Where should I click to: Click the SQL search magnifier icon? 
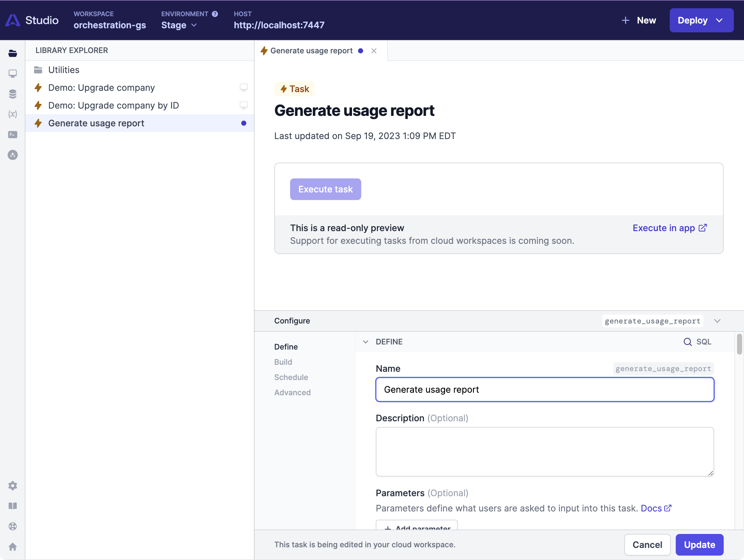[x=688, y=342]
